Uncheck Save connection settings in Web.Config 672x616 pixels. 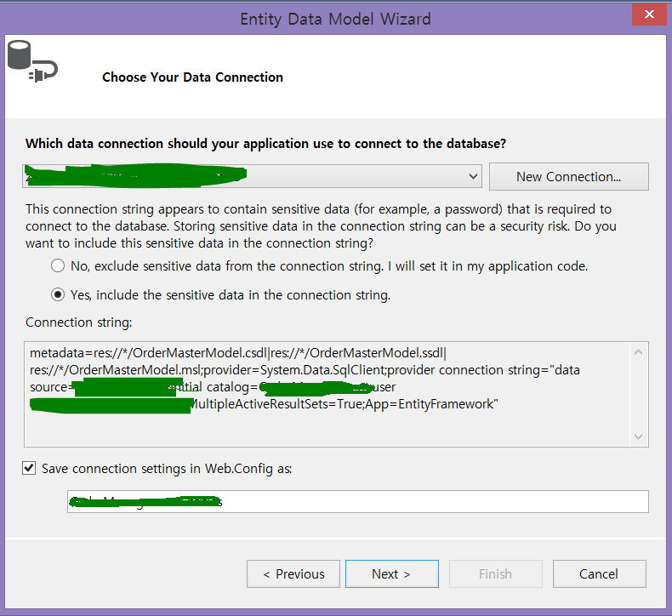(31, 468)
